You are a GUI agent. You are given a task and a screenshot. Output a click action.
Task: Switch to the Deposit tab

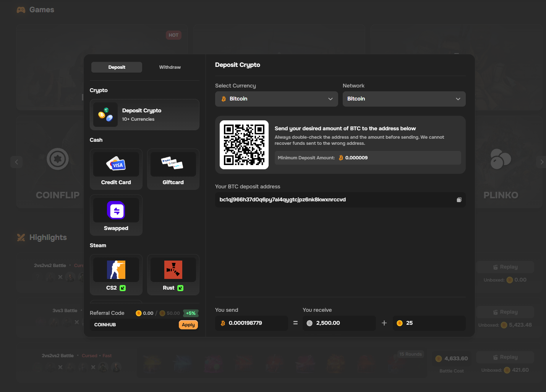[x=117, y=67]
